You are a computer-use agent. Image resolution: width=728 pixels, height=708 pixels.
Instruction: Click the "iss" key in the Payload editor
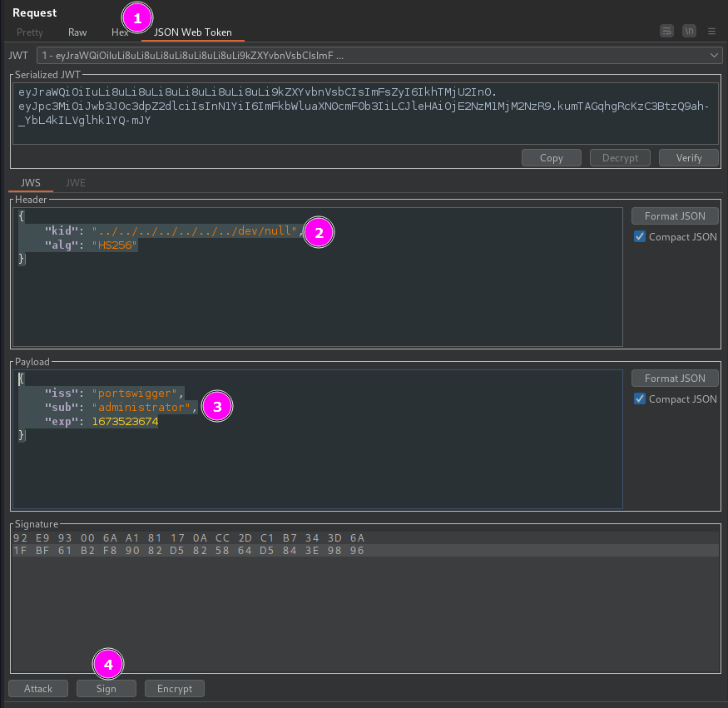pos(62,394)
